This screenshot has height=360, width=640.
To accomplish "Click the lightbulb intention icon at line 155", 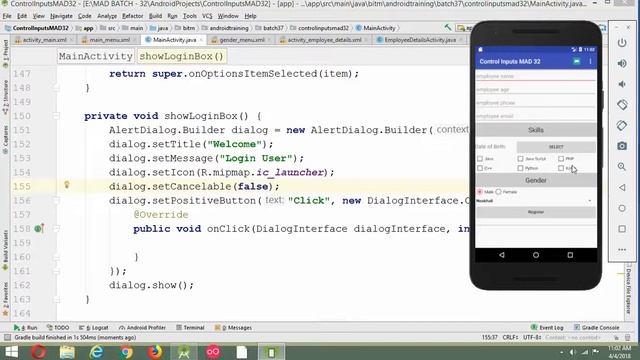I will 67,185.
